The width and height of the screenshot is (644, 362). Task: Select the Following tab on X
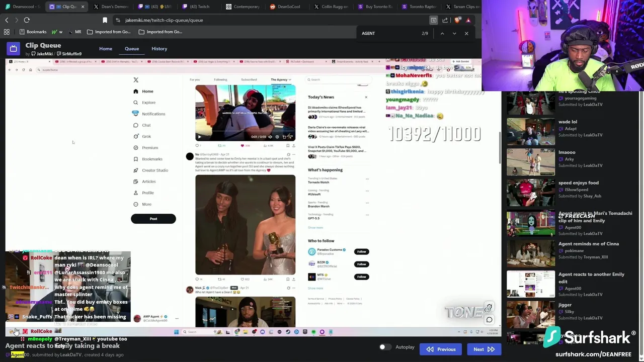(x=220, y=79)
